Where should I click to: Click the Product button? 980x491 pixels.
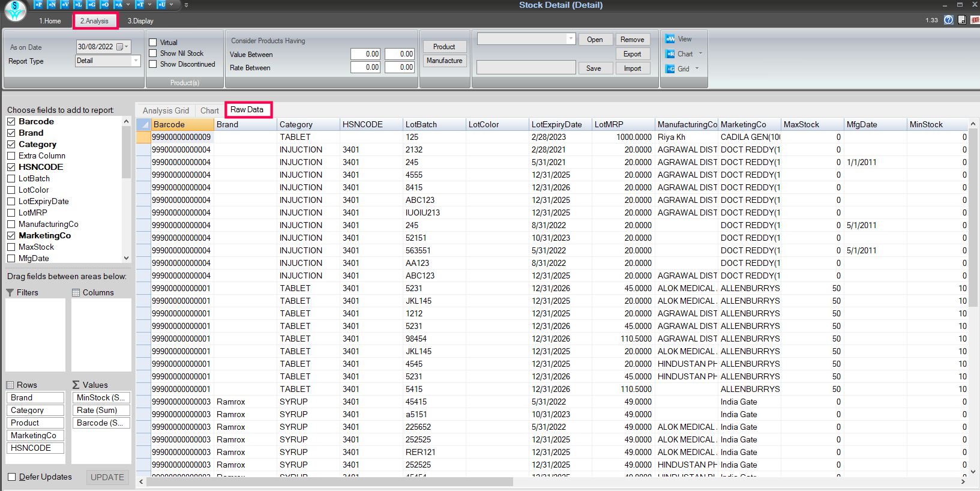(444, 47)
